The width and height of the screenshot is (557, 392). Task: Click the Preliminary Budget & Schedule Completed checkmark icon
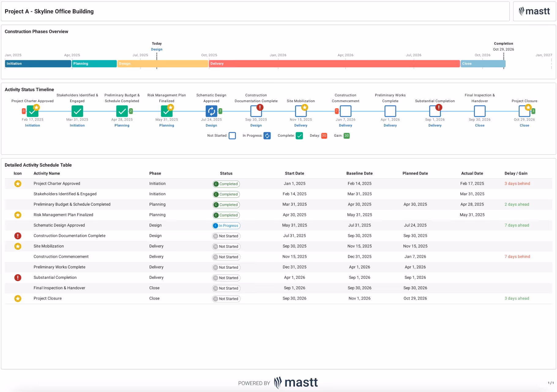[x=122, y=111]
